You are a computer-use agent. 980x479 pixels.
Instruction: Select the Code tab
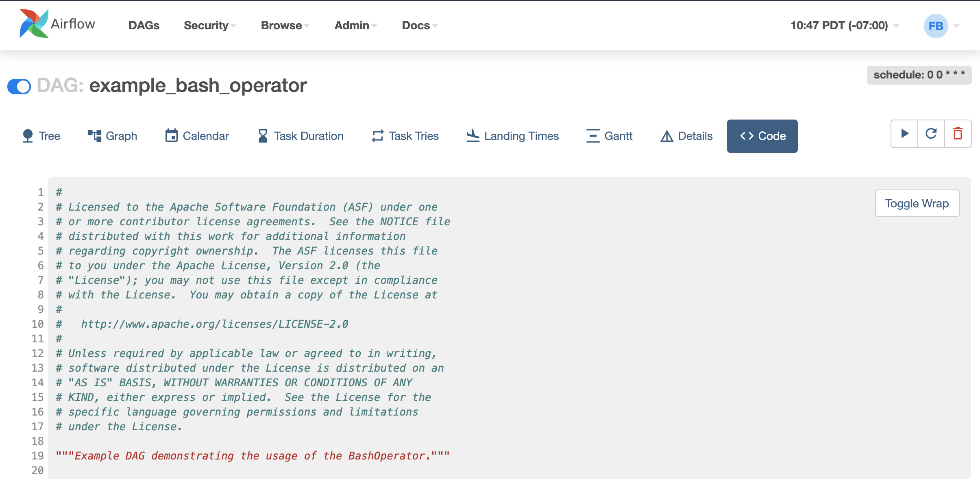(x=763, y=136)
